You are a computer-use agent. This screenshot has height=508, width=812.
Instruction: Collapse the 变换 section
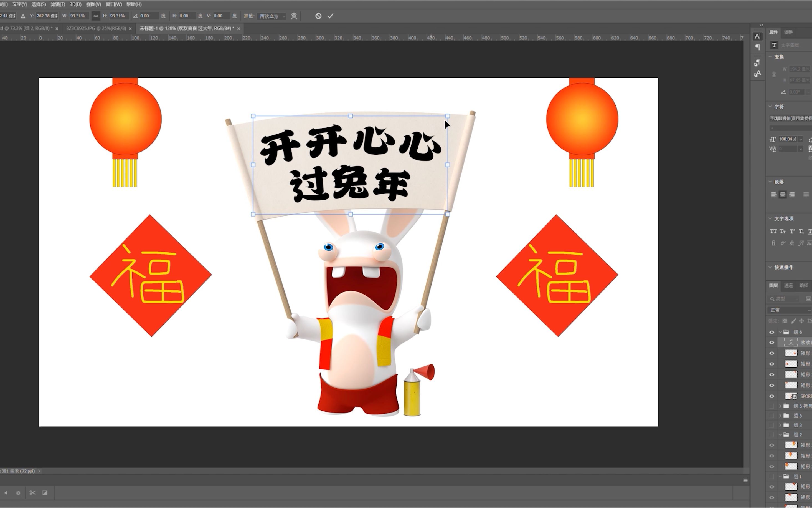[770, 57]
